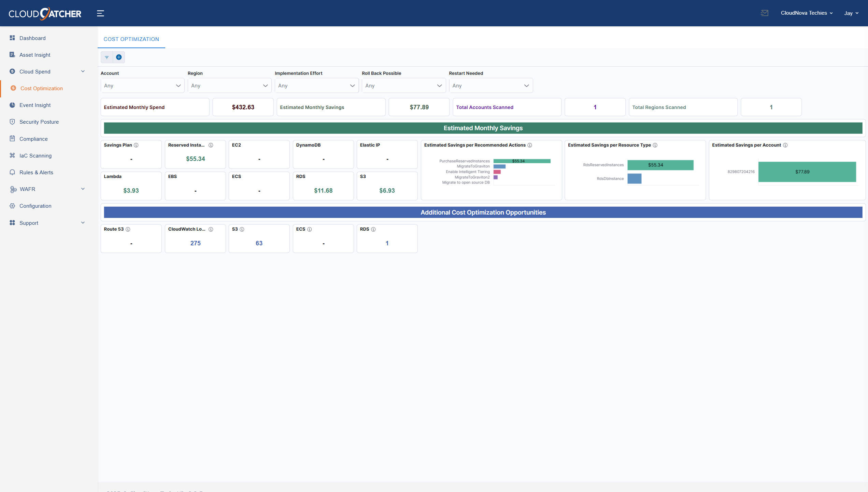Click the Asset Insight sidebar icon
This screenshot has height=492, width=868.
point(12,55)
